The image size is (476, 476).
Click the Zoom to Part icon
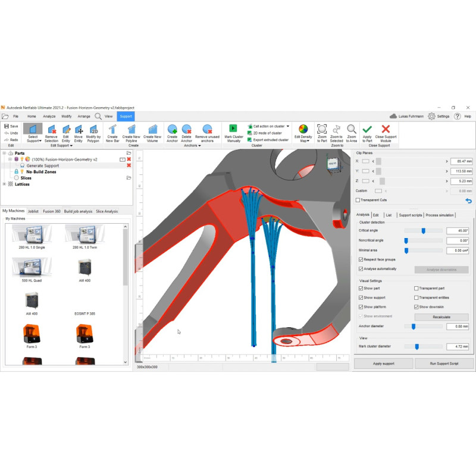click(x=322, y=130)
